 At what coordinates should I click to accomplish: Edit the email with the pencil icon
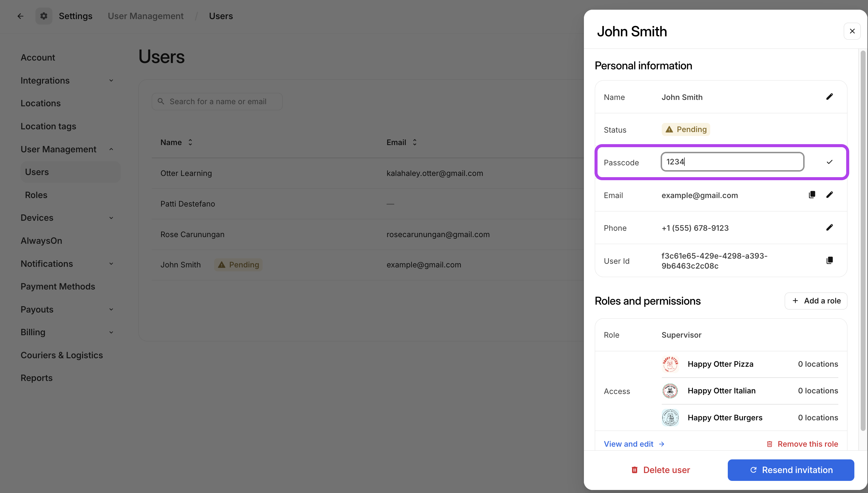coord(829,195)
